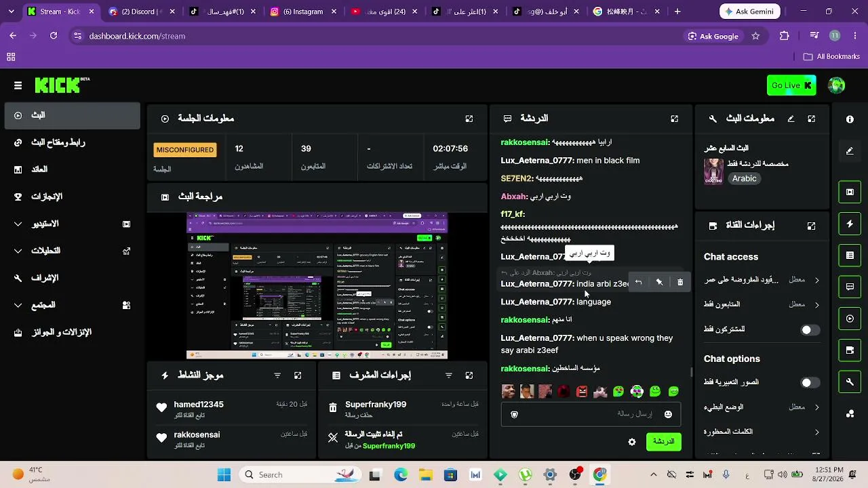The width and height of the screenshot is (868, 488).
Task: Click the stream preview in مراجعة البث
Action: [x=317, y=286]
